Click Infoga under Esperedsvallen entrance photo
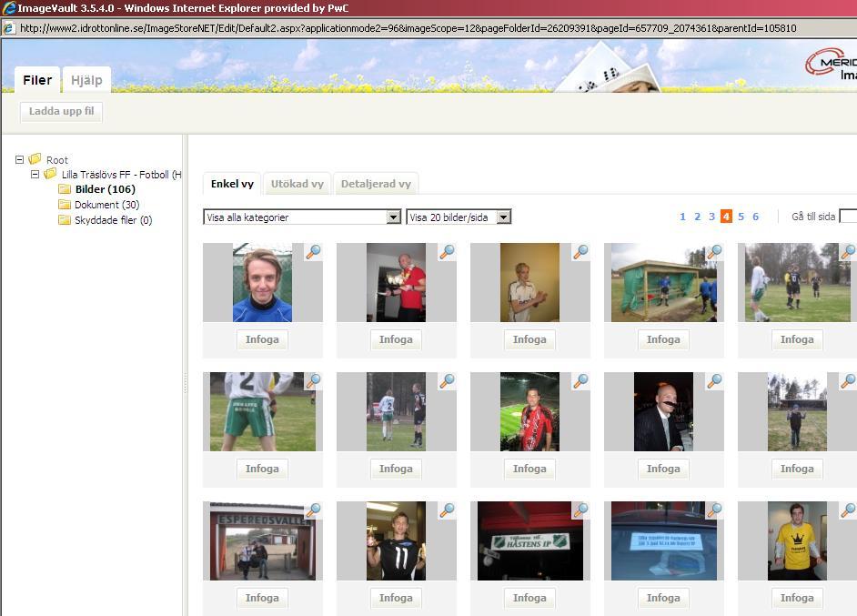This screenshot has height=616, width=857. coord(262,598)
